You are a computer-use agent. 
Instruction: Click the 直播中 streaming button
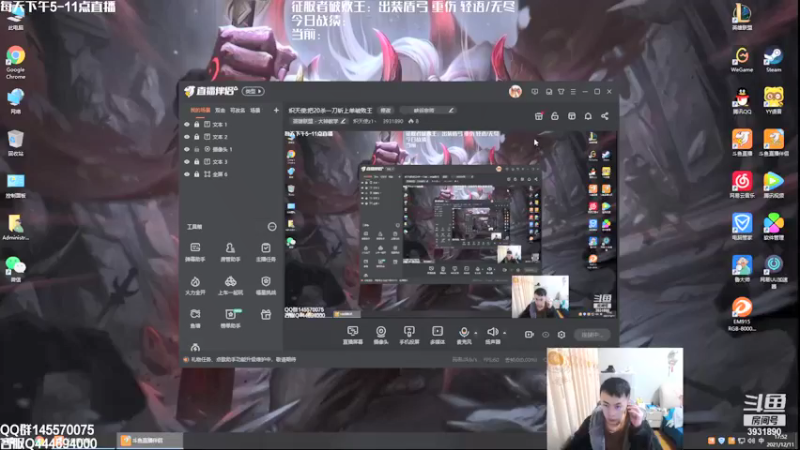coord(591,335)
